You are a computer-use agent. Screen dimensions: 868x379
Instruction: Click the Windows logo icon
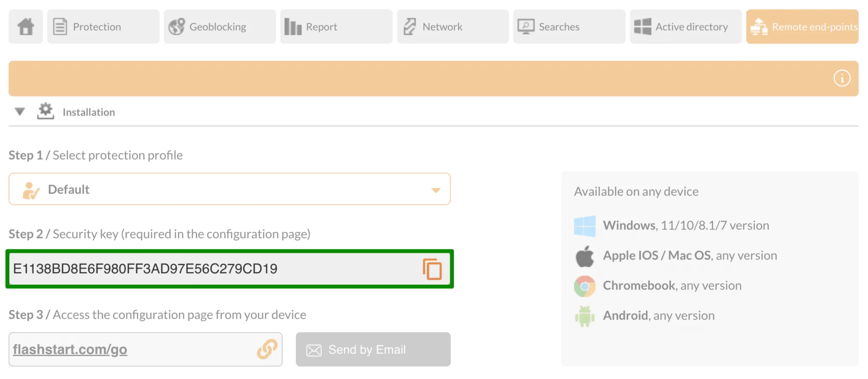(x=584, y=226)
